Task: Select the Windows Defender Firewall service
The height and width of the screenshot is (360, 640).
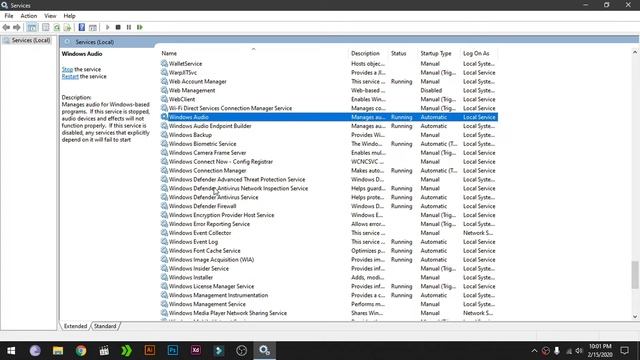Action: [x=329, y=206]
